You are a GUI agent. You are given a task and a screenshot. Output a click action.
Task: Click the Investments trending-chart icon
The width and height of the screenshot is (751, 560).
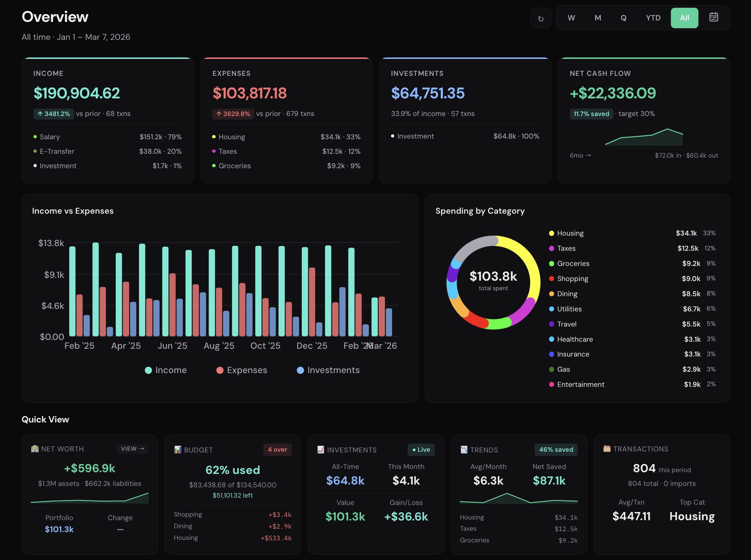tap(320, 450)
